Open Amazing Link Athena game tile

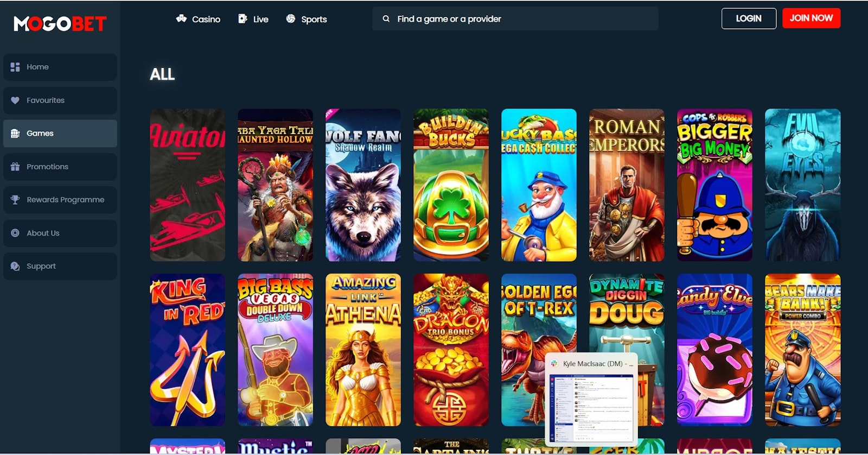click(x=363, y=350)
